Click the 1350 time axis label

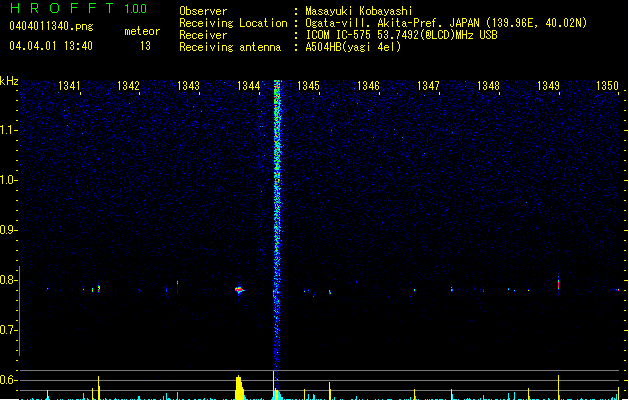607,86
